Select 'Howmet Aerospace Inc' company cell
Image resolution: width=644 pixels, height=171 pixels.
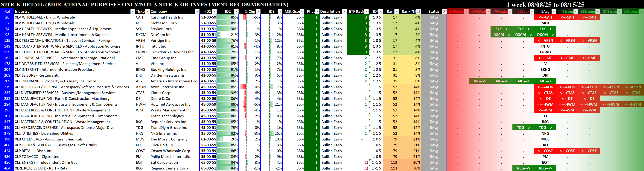170,104
